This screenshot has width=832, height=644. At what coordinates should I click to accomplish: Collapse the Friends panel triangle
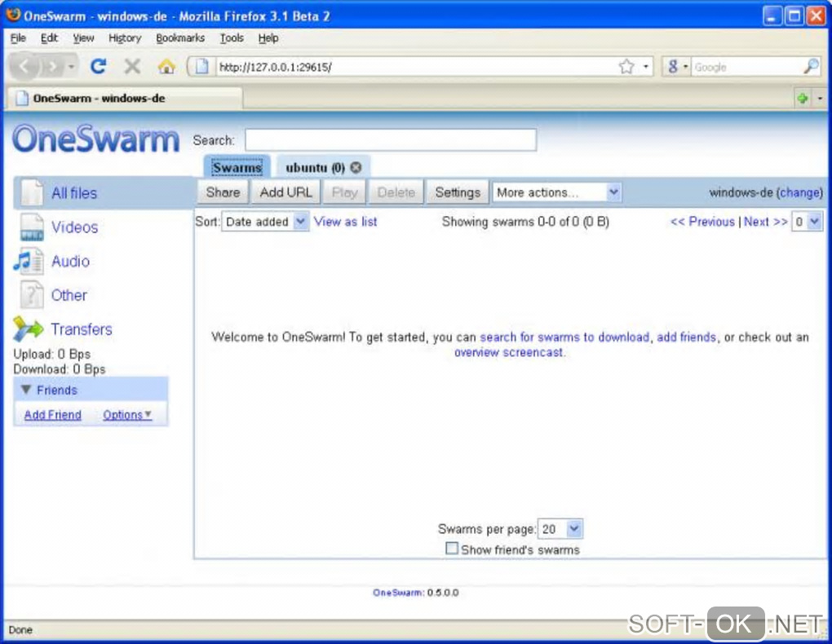coord(25,390)
